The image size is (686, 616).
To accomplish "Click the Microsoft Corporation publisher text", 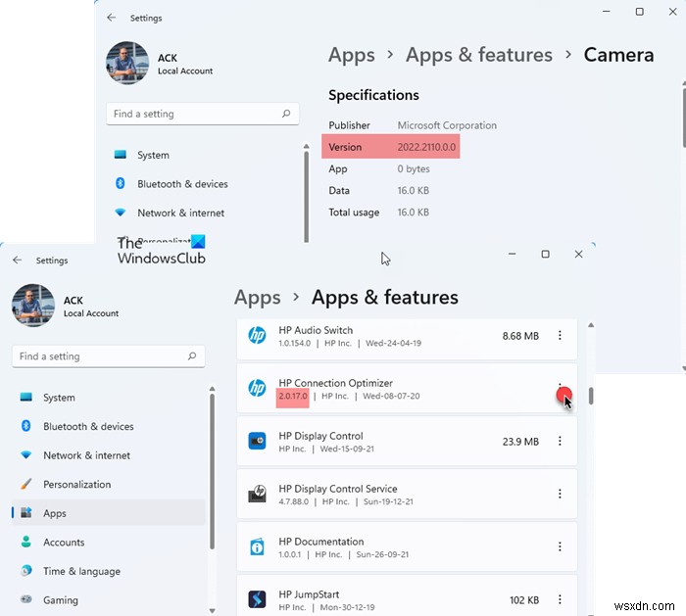I will tap(447, 125).
